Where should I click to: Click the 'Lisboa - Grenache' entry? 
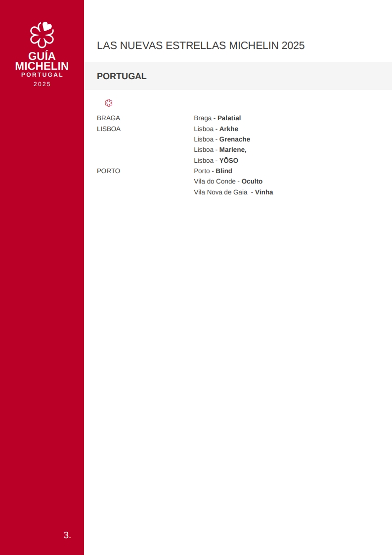pos(222,139)
